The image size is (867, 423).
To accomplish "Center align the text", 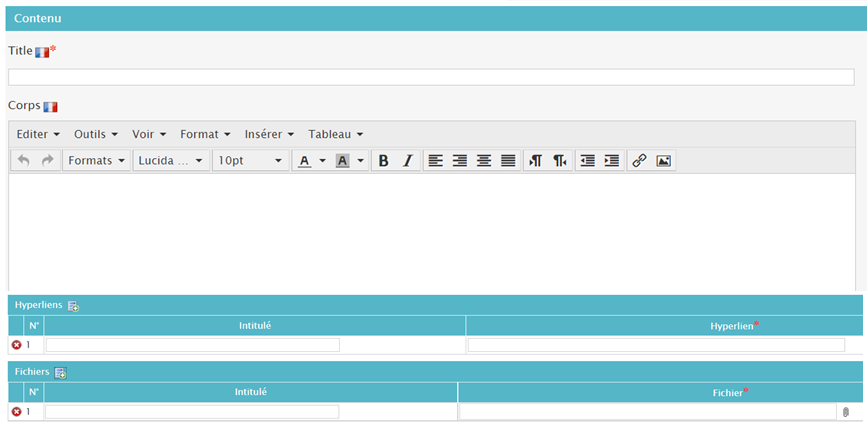I will (x=484, y=161).
